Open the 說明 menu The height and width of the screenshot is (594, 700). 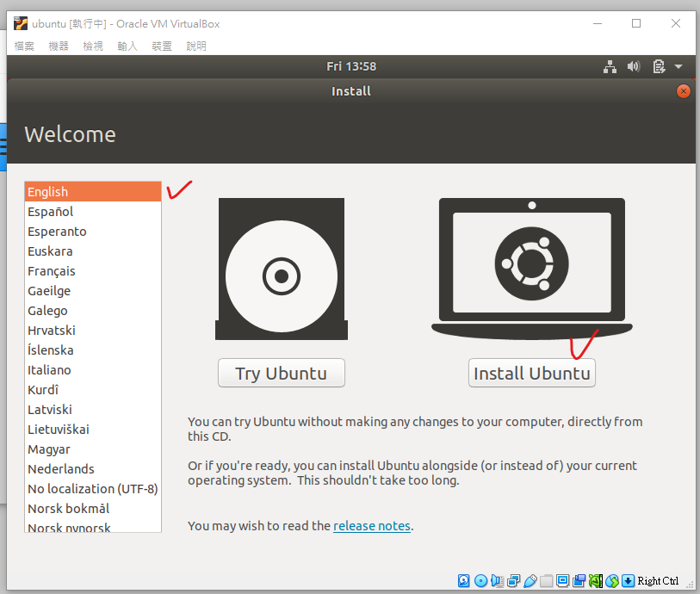pyautogui.click(x=196, y=46)
